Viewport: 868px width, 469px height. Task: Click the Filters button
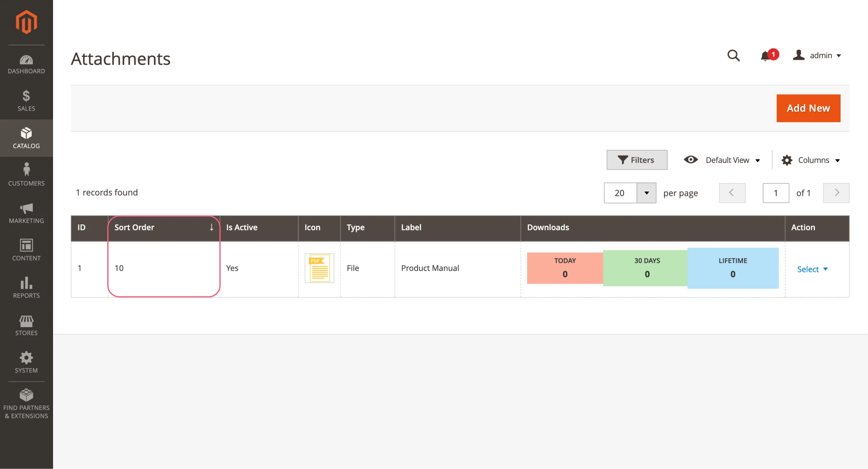637,160
